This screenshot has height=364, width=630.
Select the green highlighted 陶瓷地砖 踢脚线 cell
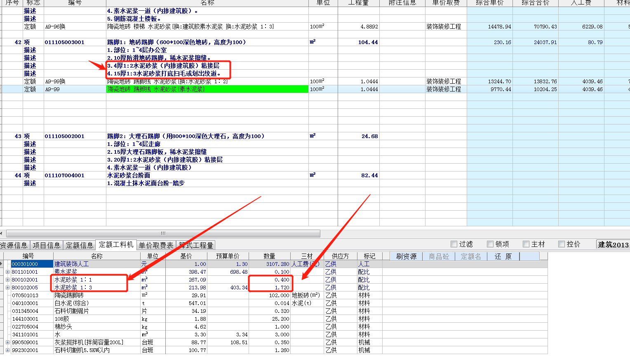[207, 89]
